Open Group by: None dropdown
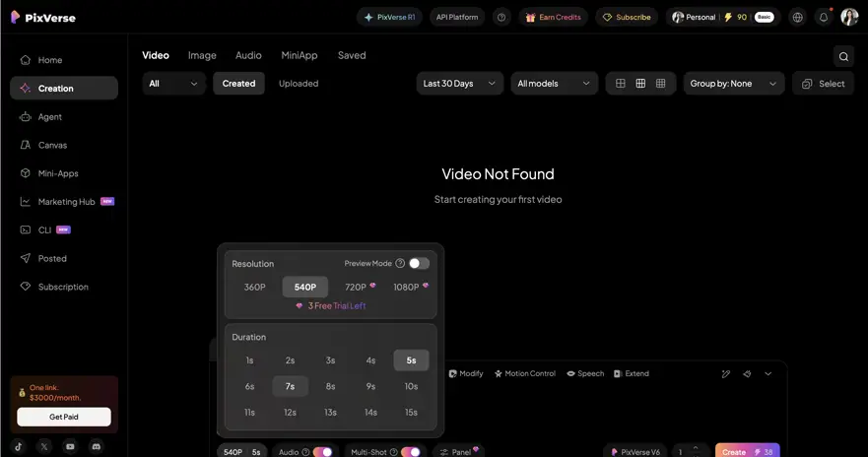 (x=733, y=84)
